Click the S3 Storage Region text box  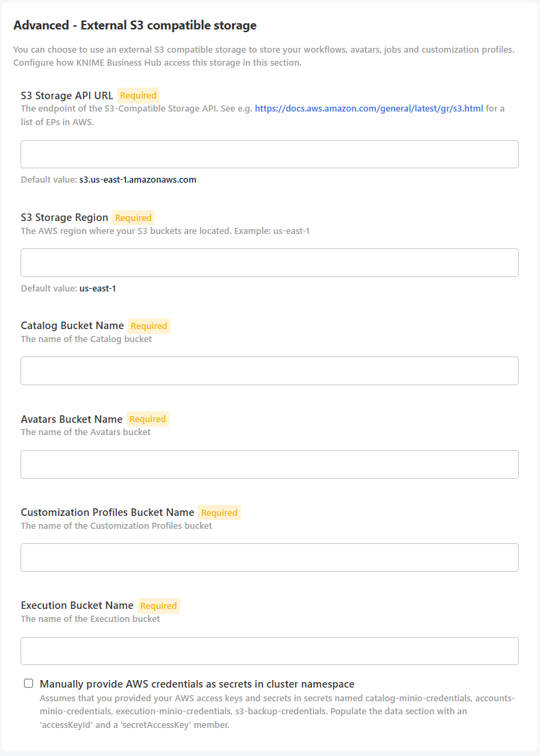(270, 263)
